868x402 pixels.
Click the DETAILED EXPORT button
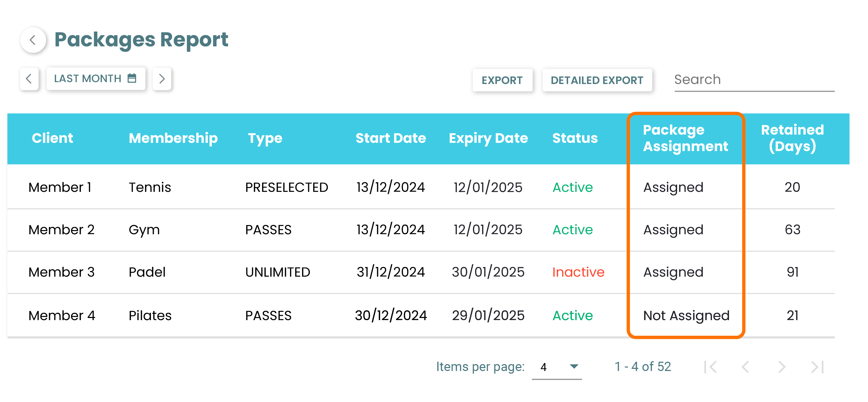(x=597, y=80)
